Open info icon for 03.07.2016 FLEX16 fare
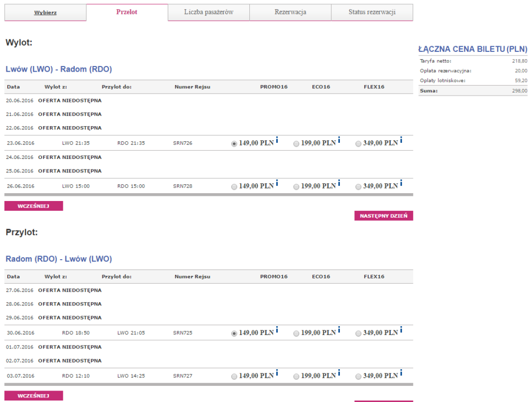The width and height of the screenshot is (532, 402). click(x=401, y=372)
